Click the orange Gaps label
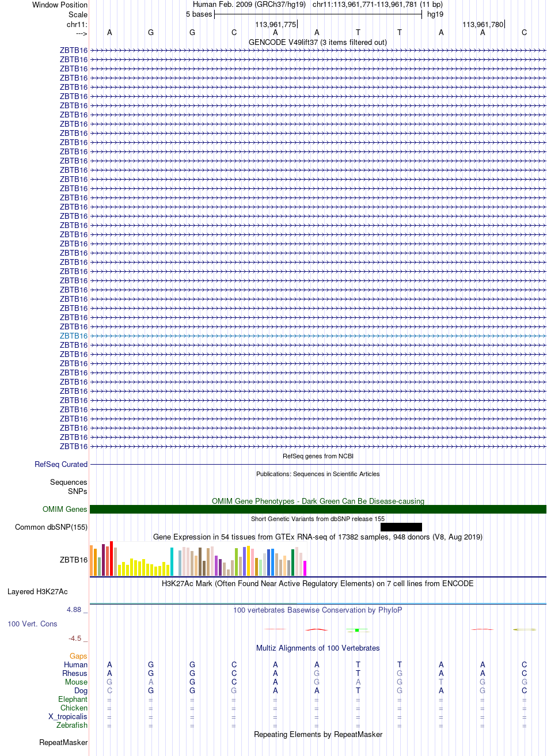The image size is (547, 756). (x=79, y=656)
